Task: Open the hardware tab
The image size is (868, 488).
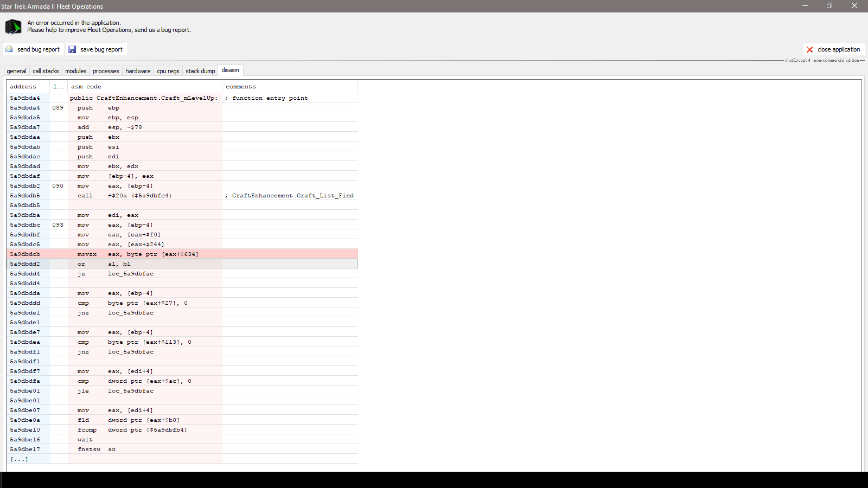Action: pyautogui.click(x=138, y=71)
